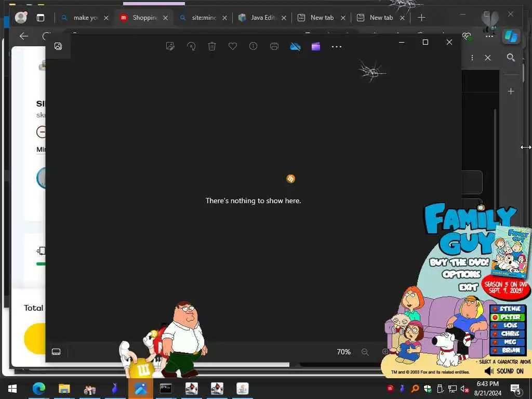
Task: Click the browser back arrow
Action: click(24, 36)
